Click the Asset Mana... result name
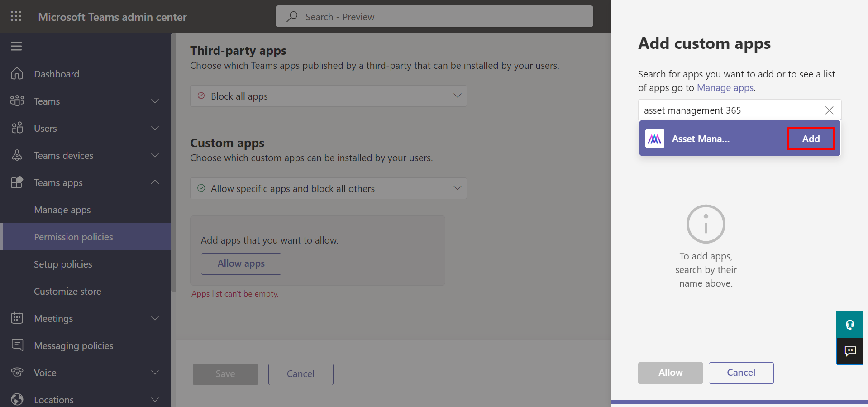This screenshot has width=868, height=407. pos(701,139)
